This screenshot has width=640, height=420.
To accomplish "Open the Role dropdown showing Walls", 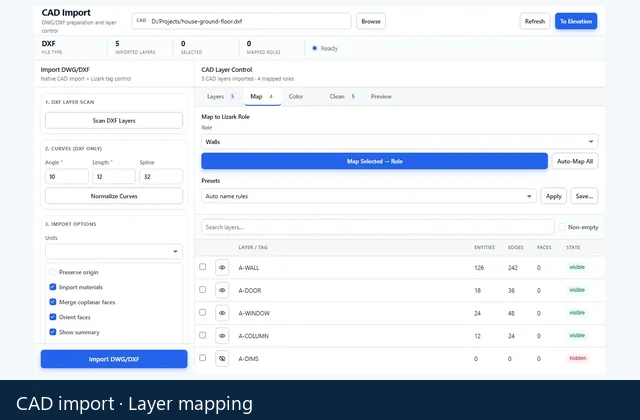I will [x=400, y=142].
